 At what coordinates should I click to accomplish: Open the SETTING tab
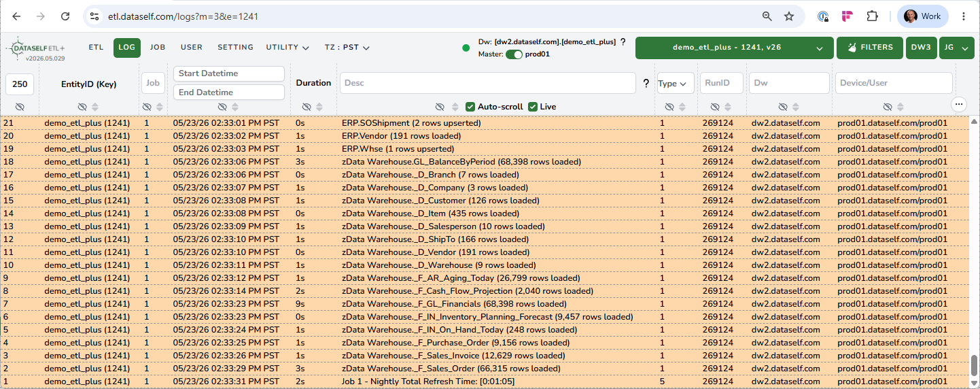tap(235, 48)
